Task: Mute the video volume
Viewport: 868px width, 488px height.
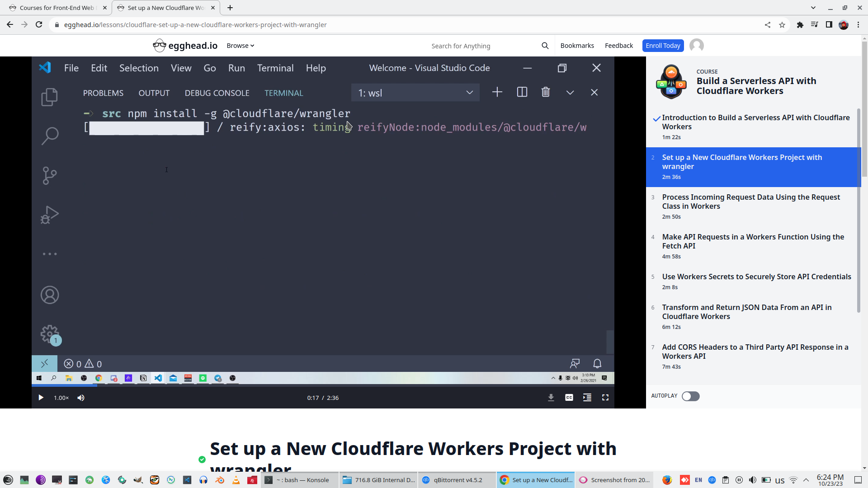Action: pyautogui.click(x=81, y=398)
